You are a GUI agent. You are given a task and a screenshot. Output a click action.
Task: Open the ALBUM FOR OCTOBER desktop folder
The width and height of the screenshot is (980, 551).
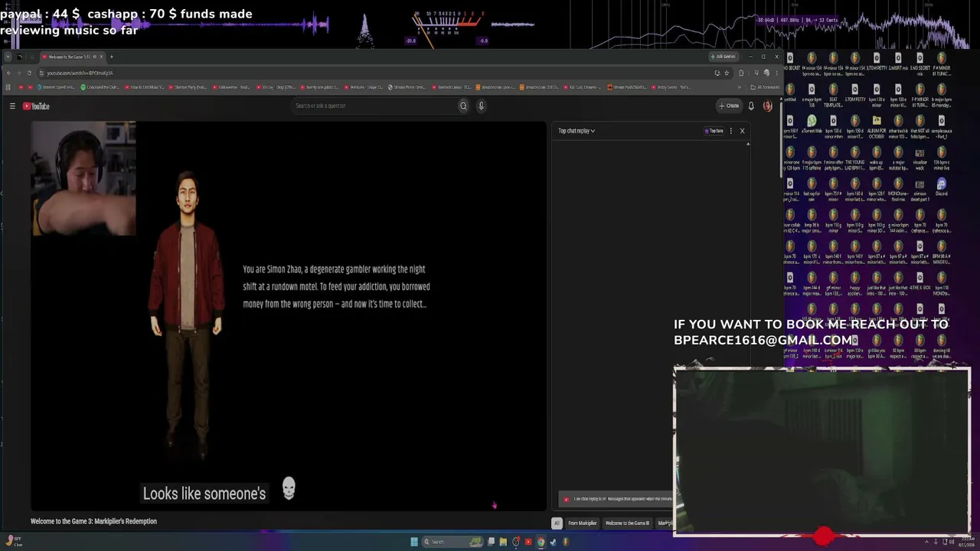click(x=877, y=126)
